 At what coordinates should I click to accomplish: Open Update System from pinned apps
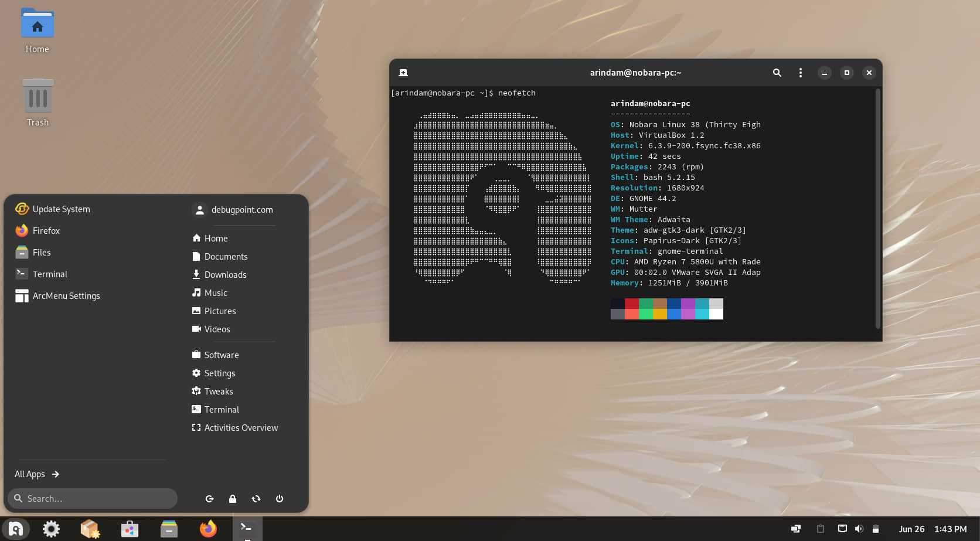(x=61, y=209)
